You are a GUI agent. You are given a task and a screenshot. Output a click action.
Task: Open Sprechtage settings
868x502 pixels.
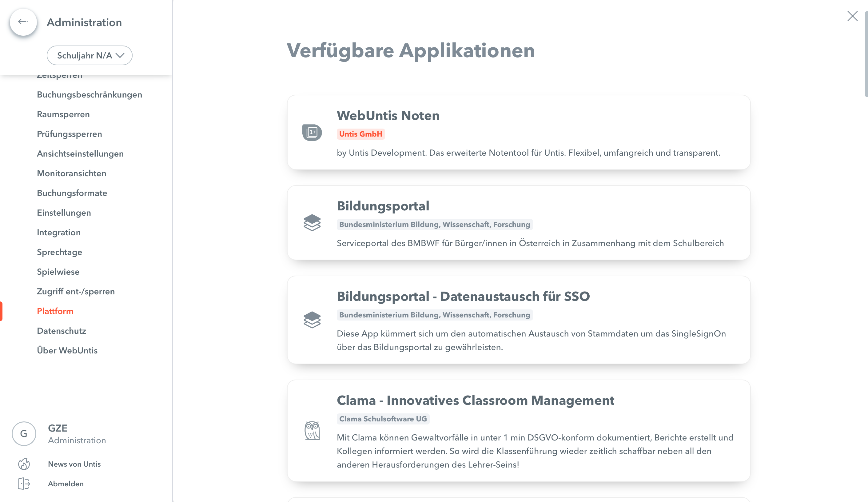tap(59, 252)
